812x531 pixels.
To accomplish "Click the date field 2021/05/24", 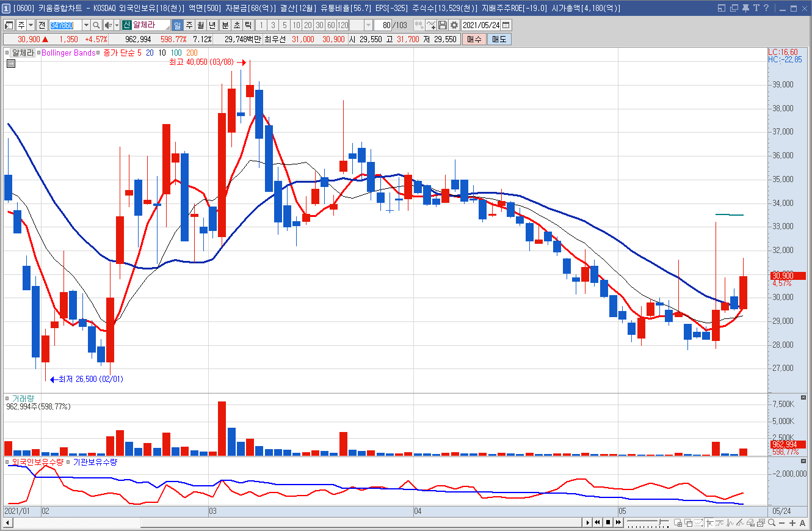I will coord(481,25).
